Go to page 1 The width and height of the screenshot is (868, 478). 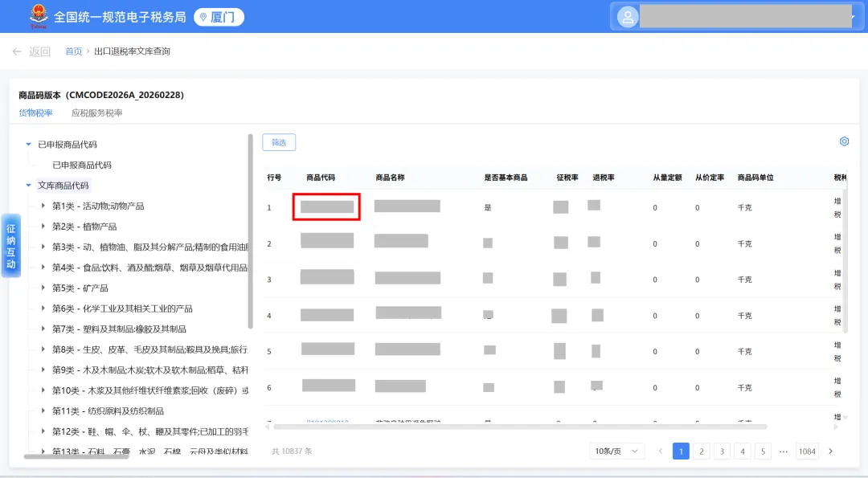681,451
